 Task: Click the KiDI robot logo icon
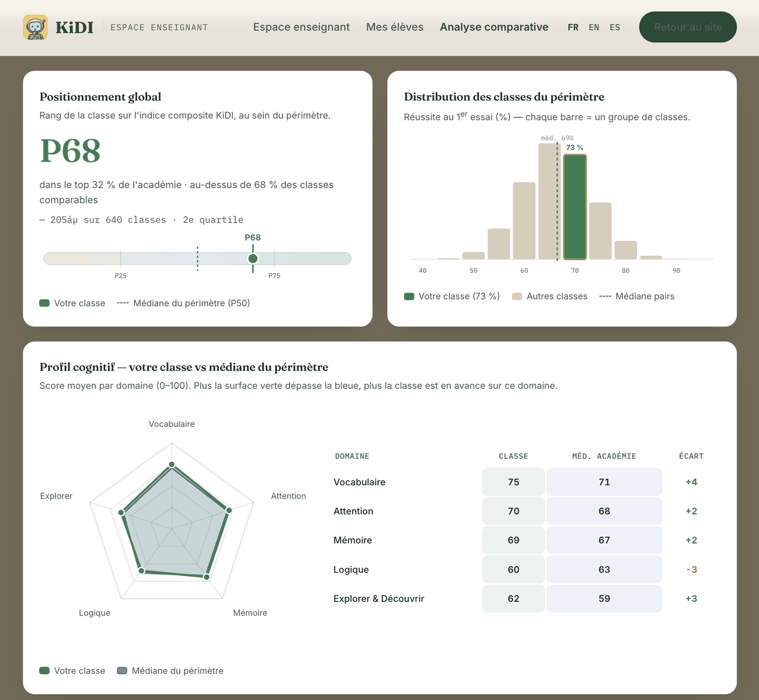[35, 27]
